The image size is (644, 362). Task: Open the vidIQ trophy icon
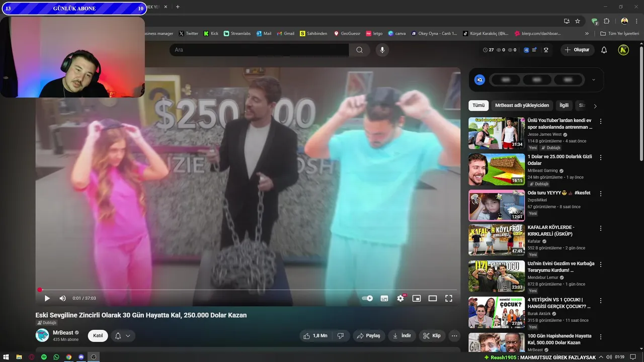pos(545,50)
